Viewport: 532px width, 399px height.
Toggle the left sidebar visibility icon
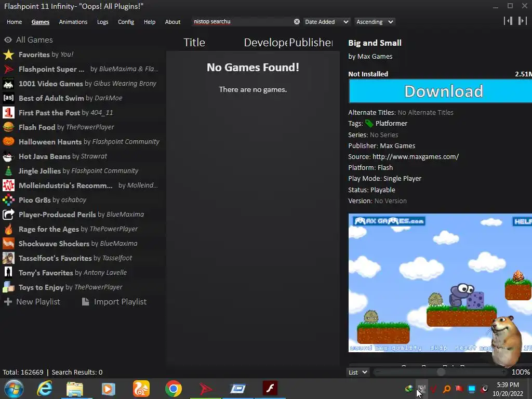click(x=508, y=21)
